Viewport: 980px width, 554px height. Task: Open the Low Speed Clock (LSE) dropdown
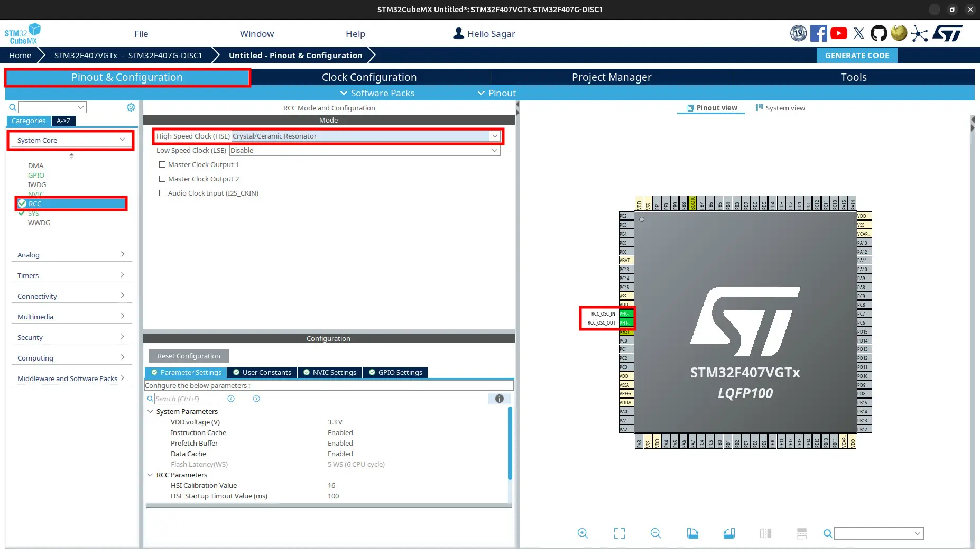365,150
